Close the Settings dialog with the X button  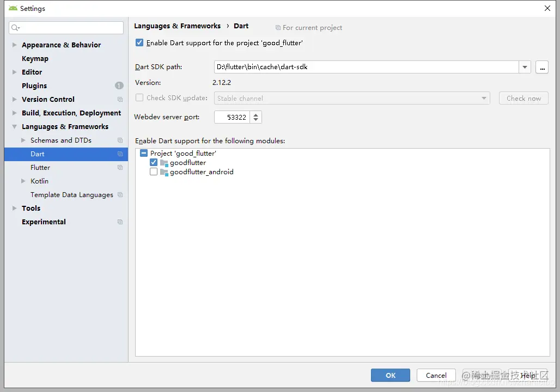click(547, 8)
